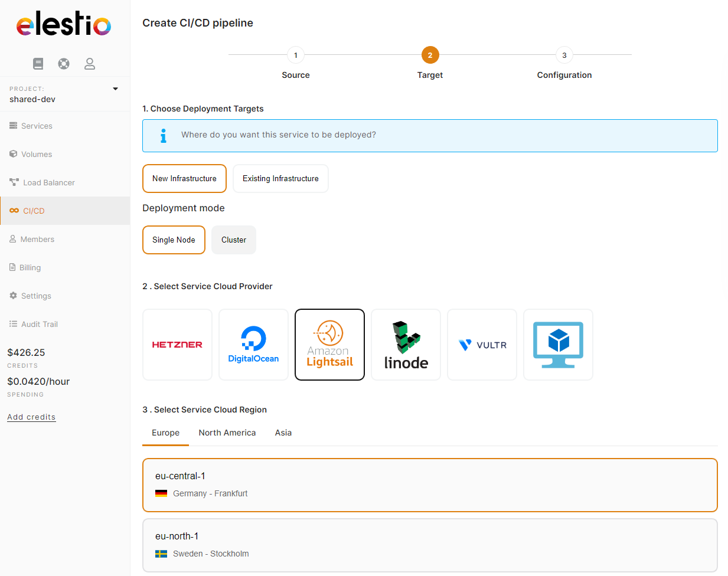Switch to North America region tab

pyautogui.click(x=227, y=433)
